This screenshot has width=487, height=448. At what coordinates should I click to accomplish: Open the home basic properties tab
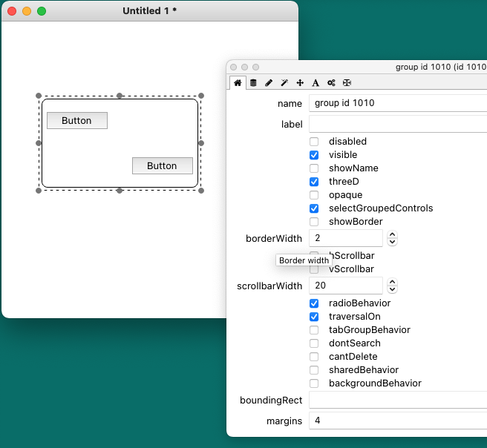238,83
